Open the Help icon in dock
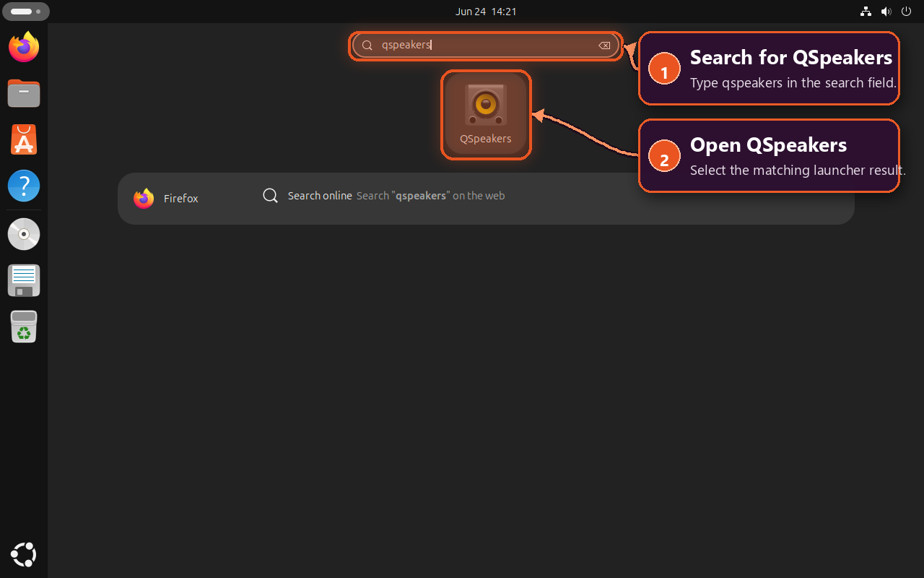Viewport: 924px width, 578px height. pyautogui.click(x=24, y=186)
